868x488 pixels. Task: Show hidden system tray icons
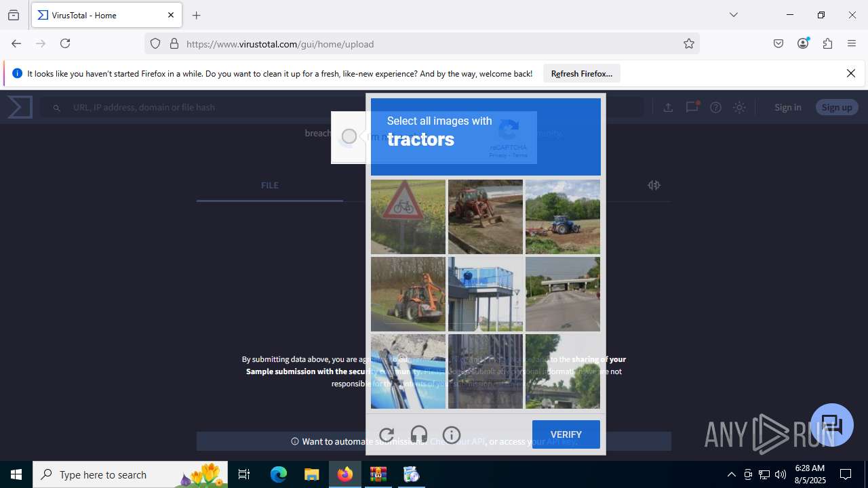click(x=731, y=474)
